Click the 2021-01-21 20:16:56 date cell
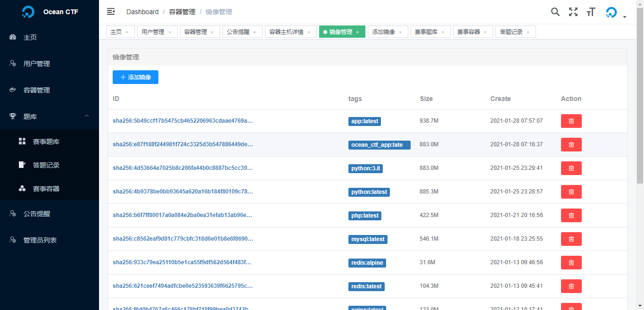 [x=517, y=215]
